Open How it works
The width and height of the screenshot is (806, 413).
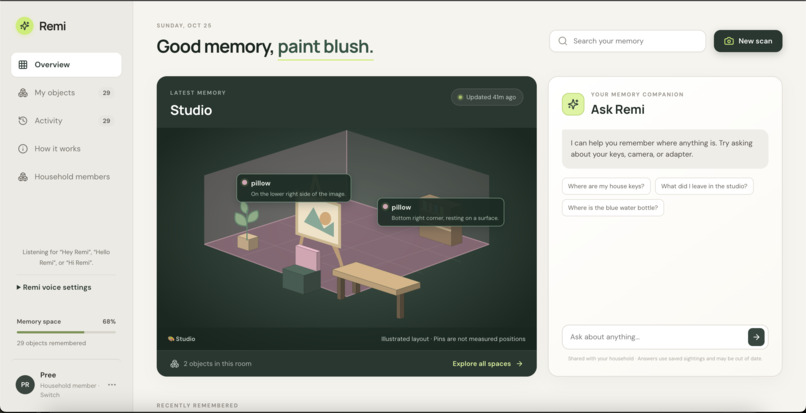click(66, 149)
